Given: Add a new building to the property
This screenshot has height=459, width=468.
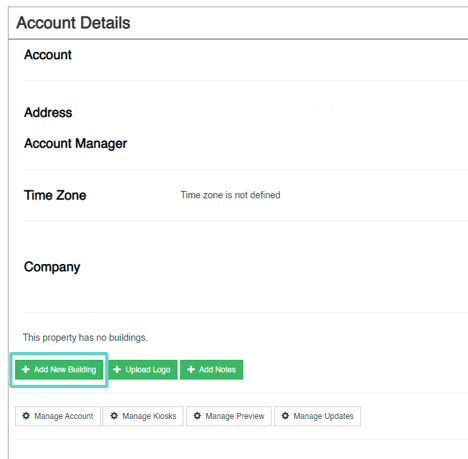Looking at the screenshot, I should click(x=59, y=370).
